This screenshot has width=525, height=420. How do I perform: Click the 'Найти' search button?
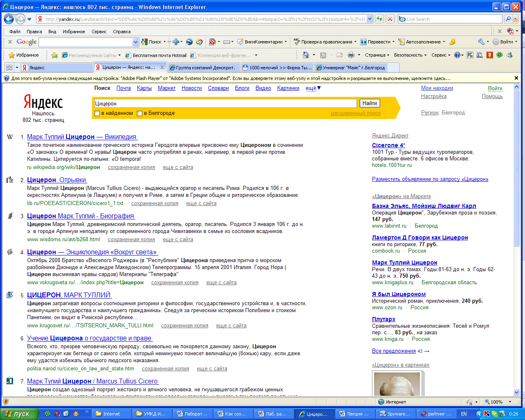click(x=370, y=103)
